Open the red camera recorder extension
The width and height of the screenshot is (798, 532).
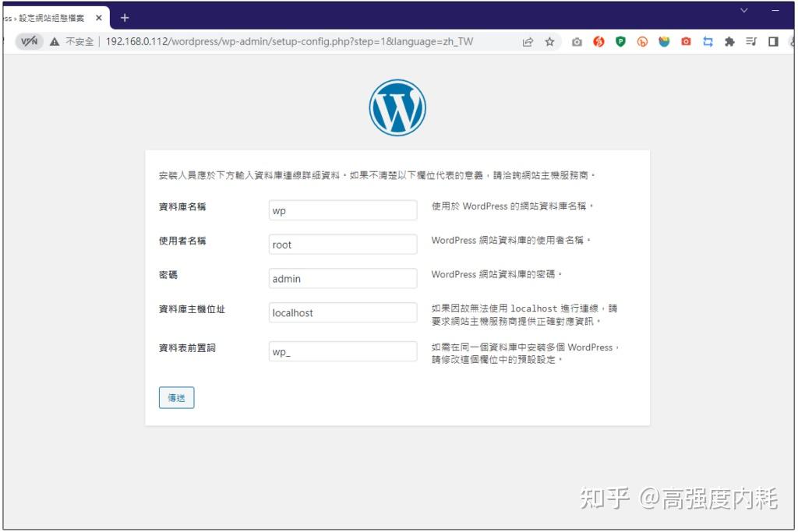[x=685, y=41]
